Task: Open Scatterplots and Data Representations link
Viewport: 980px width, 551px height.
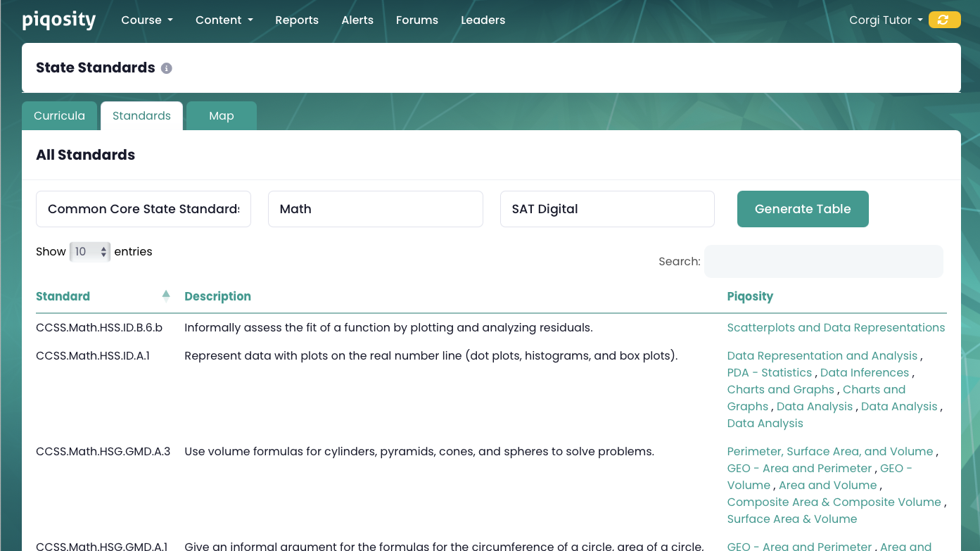Action: point(836,328)
